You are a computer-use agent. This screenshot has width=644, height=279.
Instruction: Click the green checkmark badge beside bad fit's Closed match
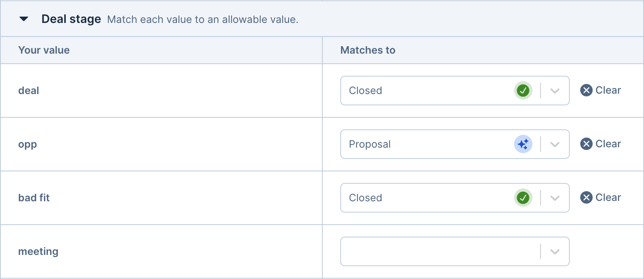523,197
